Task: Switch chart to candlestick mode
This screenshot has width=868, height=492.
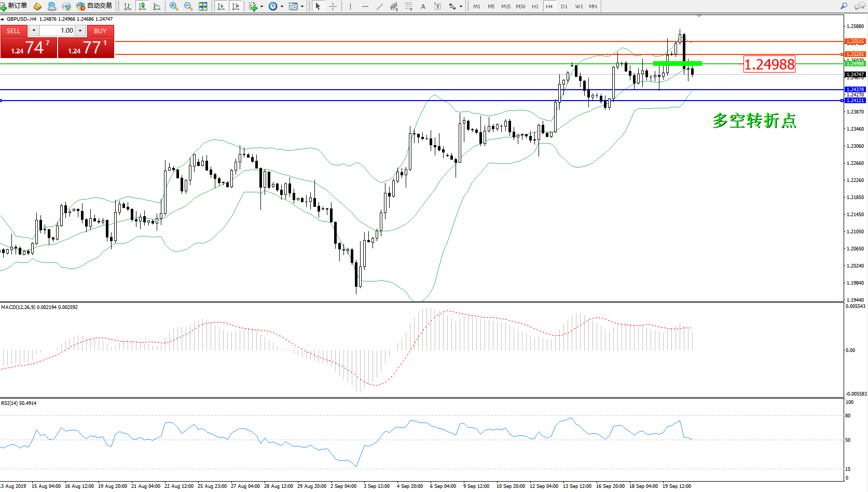Action: tap(142, 6)
